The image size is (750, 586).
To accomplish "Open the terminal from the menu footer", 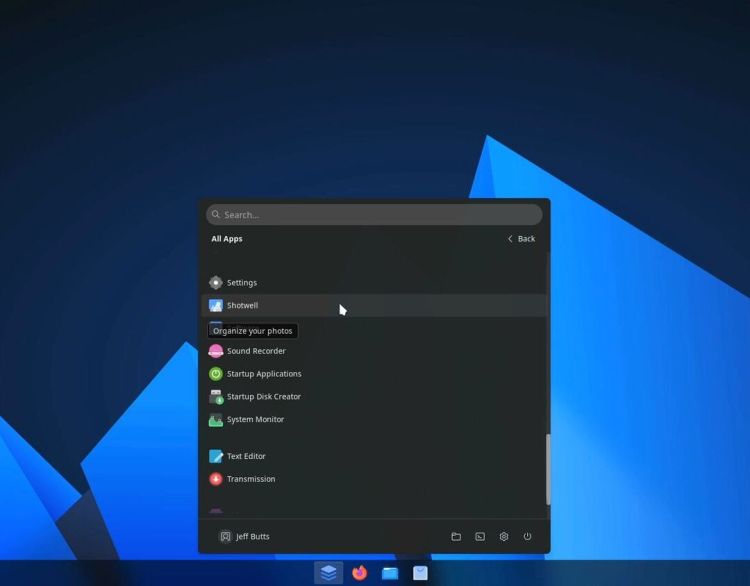I will (480, 537).
